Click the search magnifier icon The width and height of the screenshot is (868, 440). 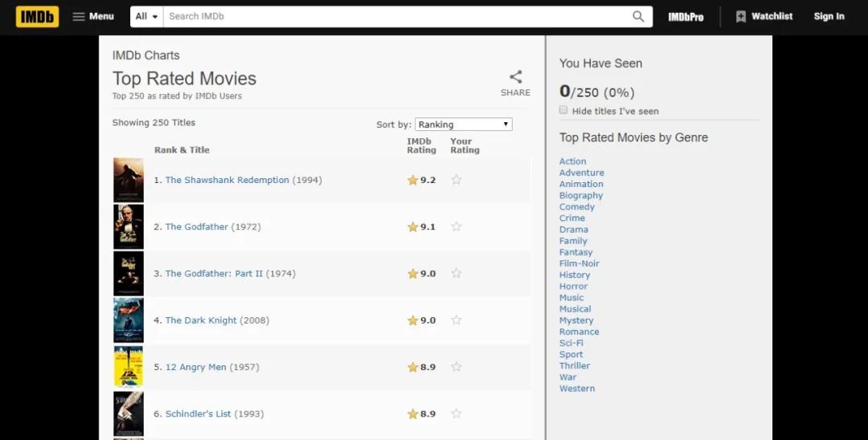(x=638, y=16)
